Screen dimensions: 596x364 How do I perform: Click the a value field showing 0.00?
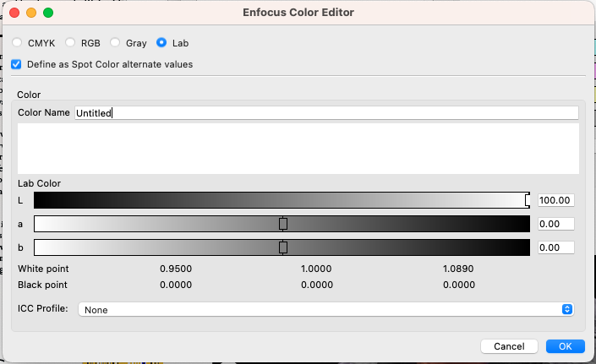click(556, 224)
